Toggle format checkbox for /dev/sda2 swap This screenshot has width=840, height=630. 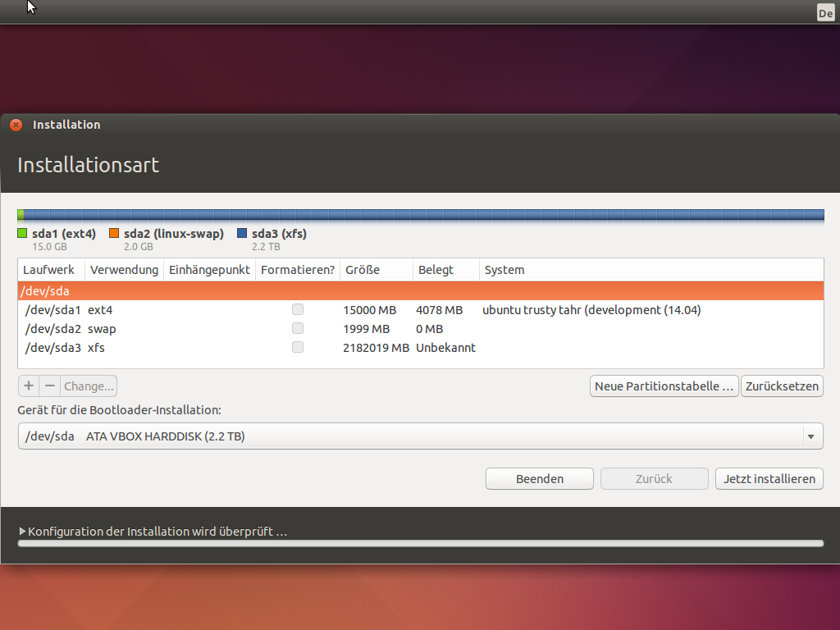tap(298, 329)
